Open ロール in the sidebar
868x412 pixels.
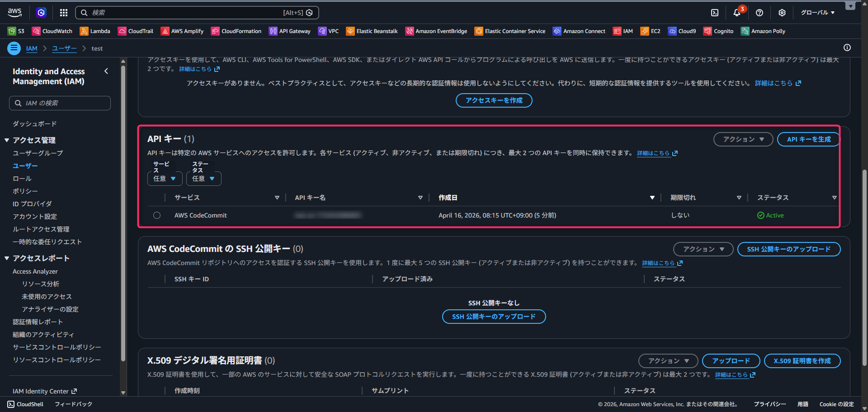point(22,178)
